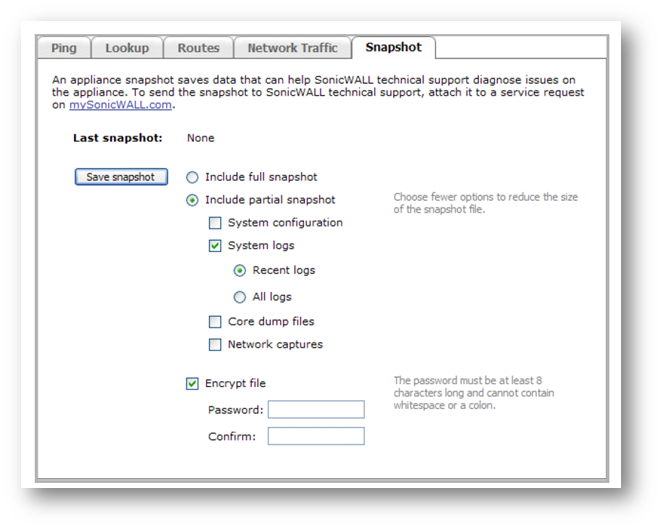
Task: Click the Snapshot tab
Action: [393, 48]
